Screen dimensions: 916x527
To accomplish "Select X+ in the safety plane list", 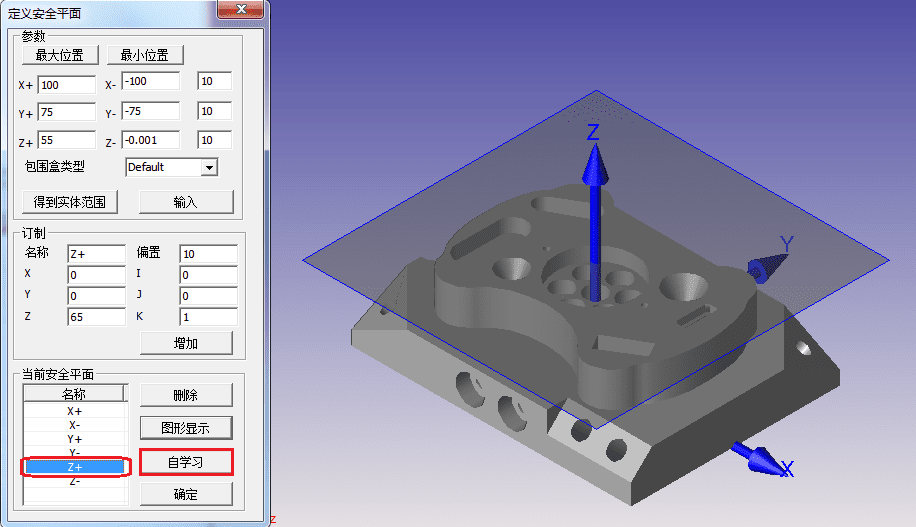I will [75, 411].
